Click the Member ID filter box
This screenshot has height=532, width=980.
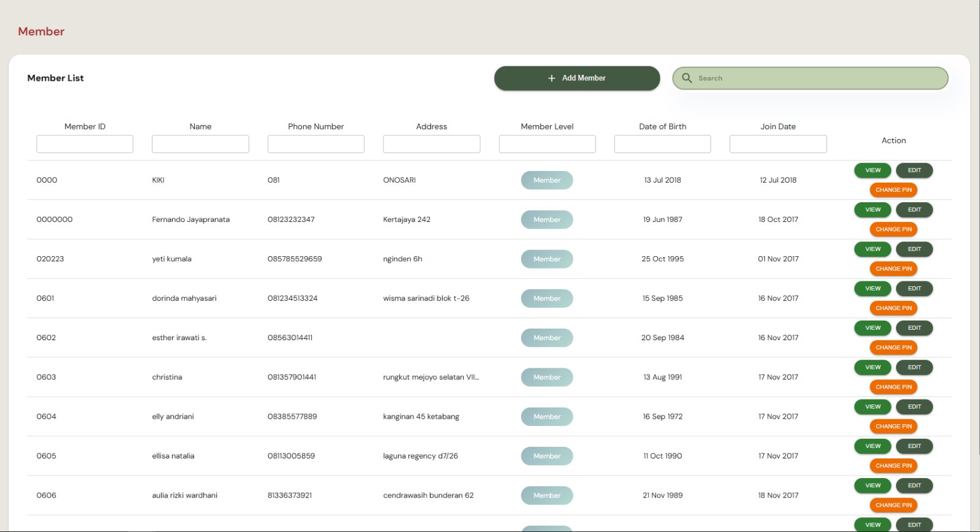point(85,144)
